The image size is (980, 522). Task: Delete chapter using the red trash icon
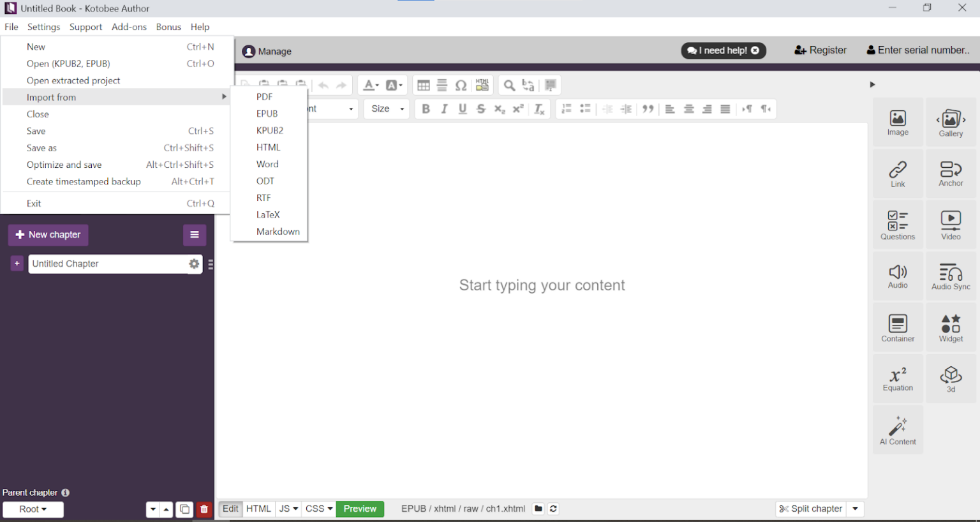click(204, 509)
